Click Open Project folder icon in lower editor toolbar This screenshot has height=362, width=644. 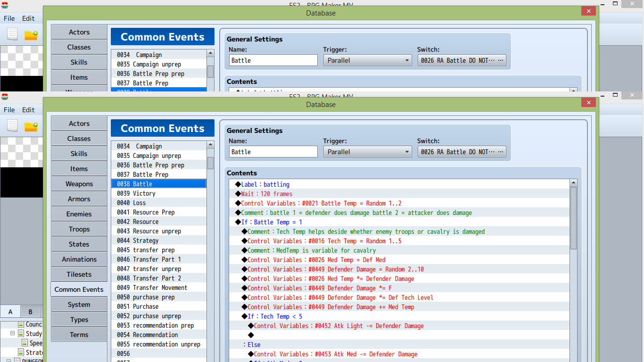(x=31, y=126)
